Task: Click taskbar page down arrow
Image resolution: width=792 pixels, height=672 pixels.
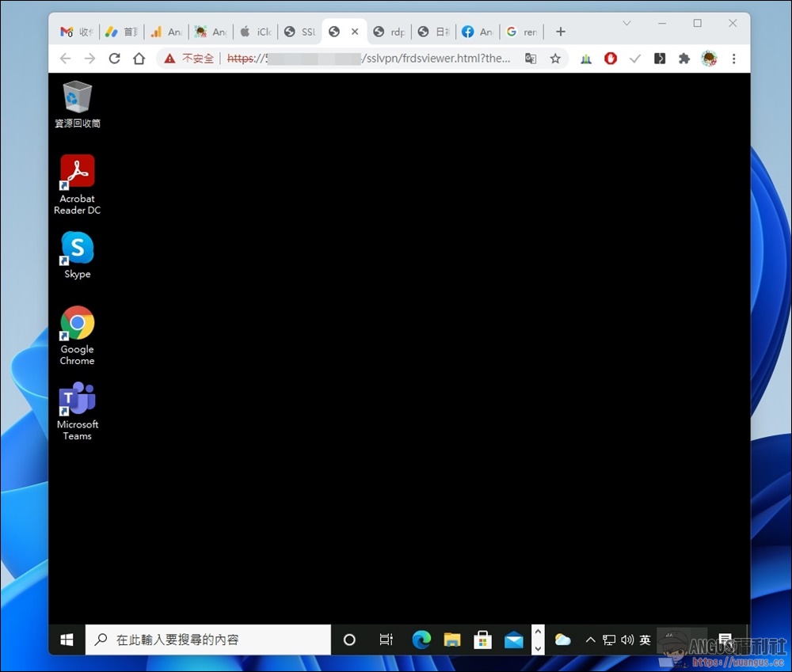Action: click(538, 648)
